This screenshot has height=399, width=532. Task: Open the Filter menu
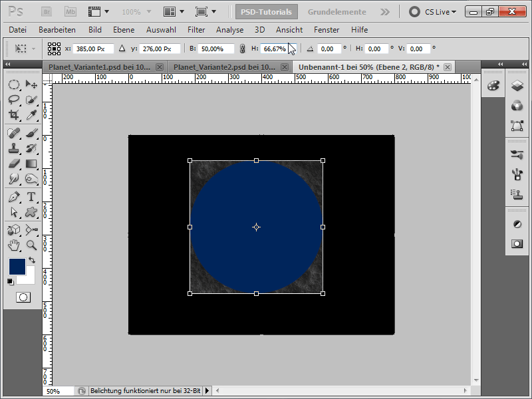(x=196, y=30)
